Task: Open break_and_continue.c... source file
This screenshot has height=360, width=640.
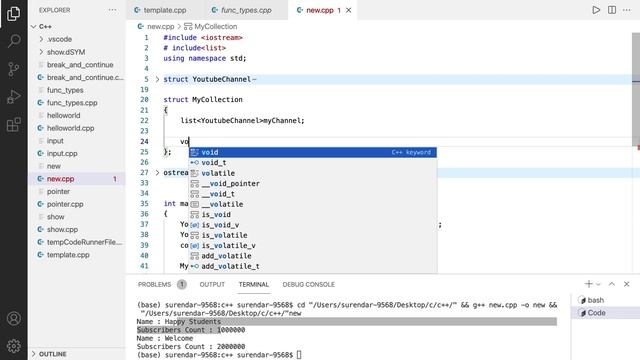Action: click(x=77, y=77)
